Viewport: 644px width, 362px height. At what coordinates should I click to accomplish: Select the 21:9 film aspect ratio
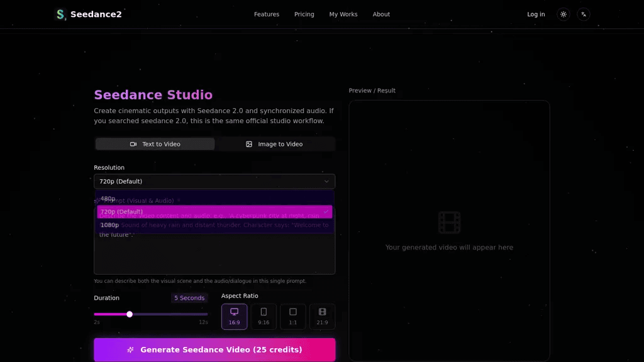(323, 317)
